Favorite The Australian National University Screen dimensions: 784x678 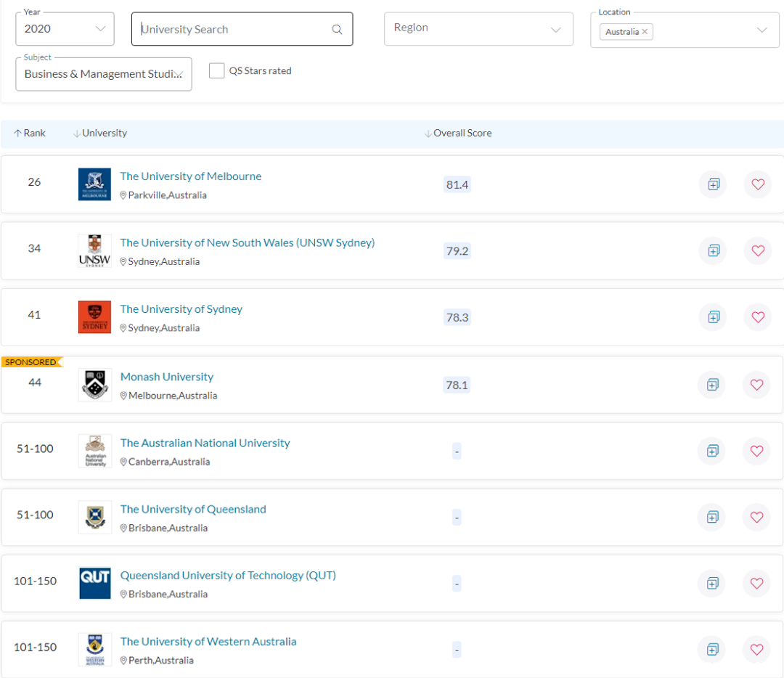coord(757,451)
